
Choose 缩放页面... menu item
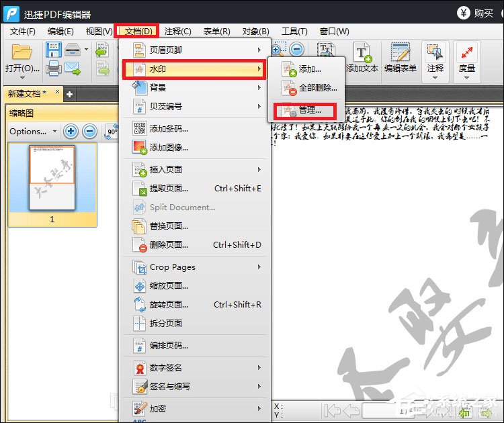[196, 286]
